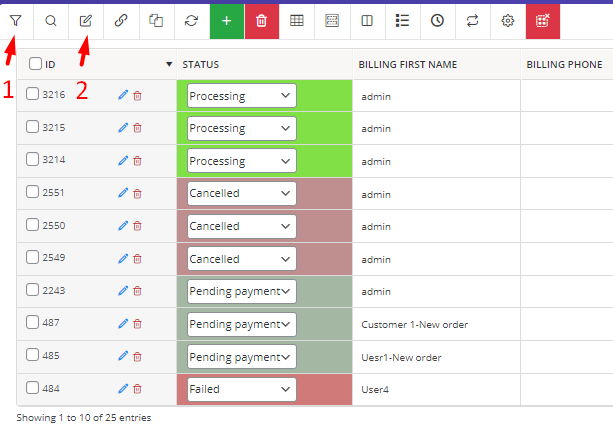The image size is (613, 425).
Task: Open the filter funnel tool
Action: pyautogui.click(x=15, y=20)
